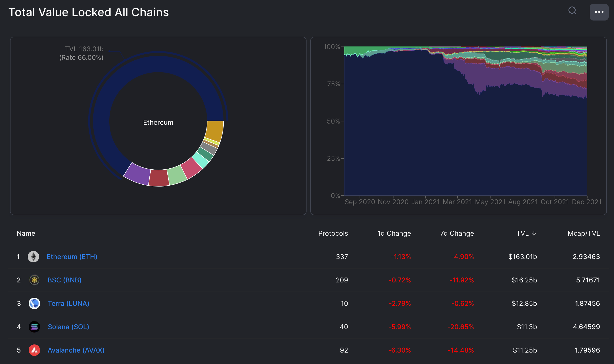The height and width of the screenshot is (364, 614).
Task: Open the search magnifier icon
Action: pos(572,11)
